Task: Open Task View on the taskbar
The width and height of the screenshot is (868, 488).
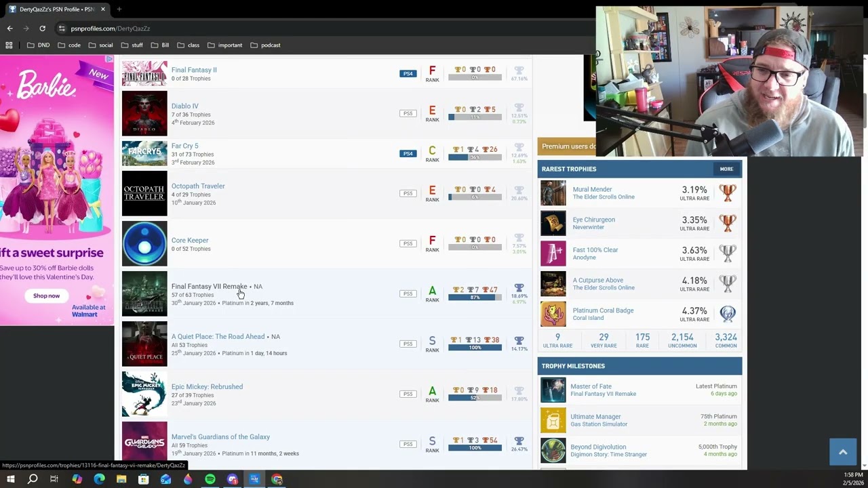Action: pyautogui.click(x=54, y=479)
